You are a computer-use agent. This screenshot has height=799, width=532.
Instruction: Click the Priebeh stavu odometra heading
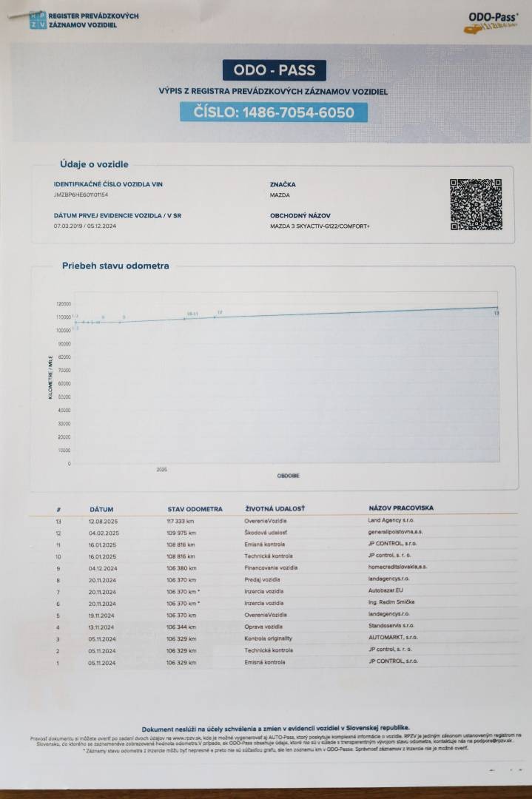pos(115,266)
